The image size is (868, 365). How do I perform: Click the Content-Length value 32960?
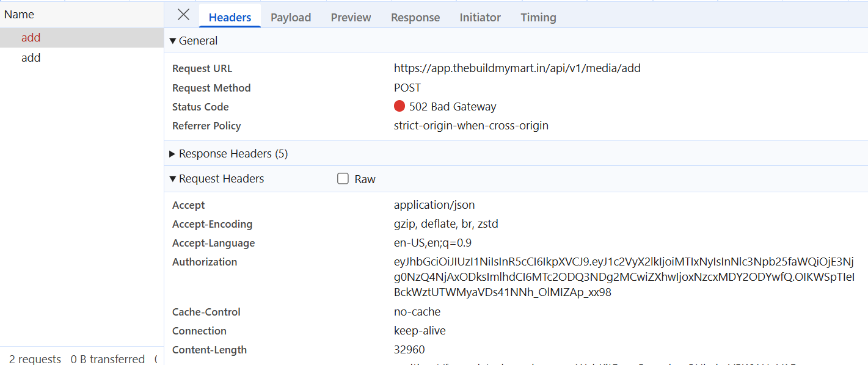click(409, 350)
